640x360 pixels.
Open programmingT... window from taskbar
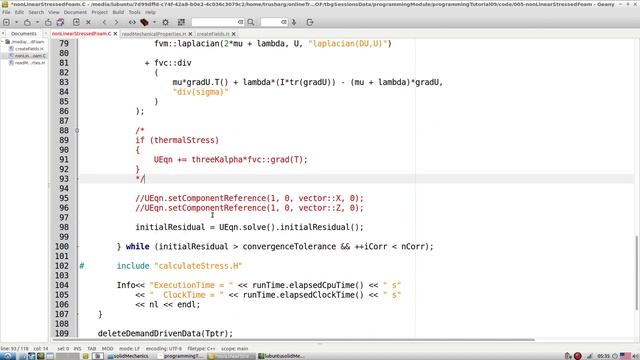pos(181,356)
